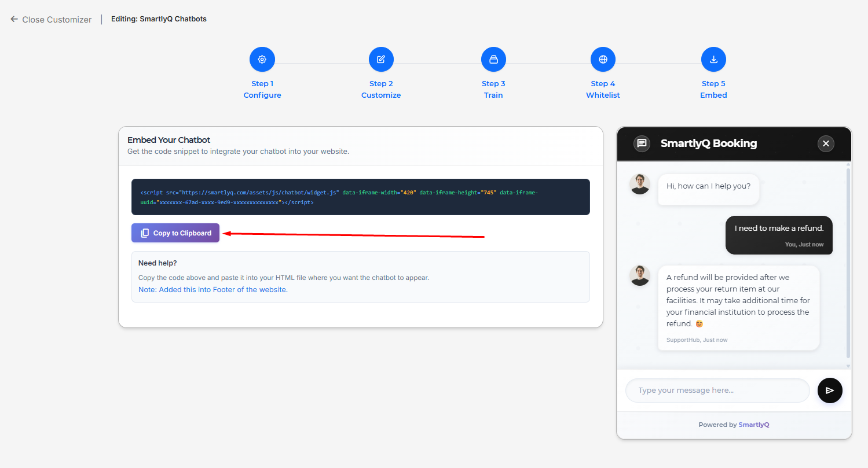The image size is (868, 468).
Task: Open the SmartlyQ link in widget footer
Action: pyautogui.click(x=753, y=425)
